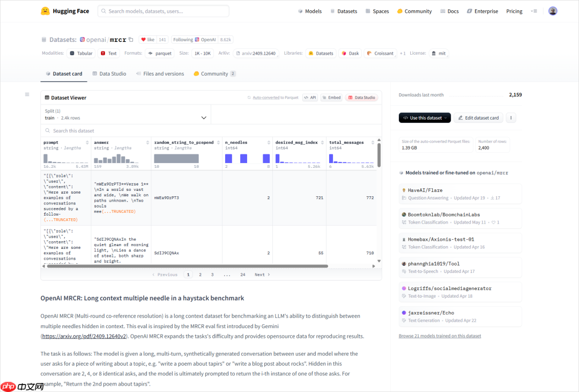Like the mrcr dataset with heart button
This screenshot has height=392, width=579.
[149, 40]
